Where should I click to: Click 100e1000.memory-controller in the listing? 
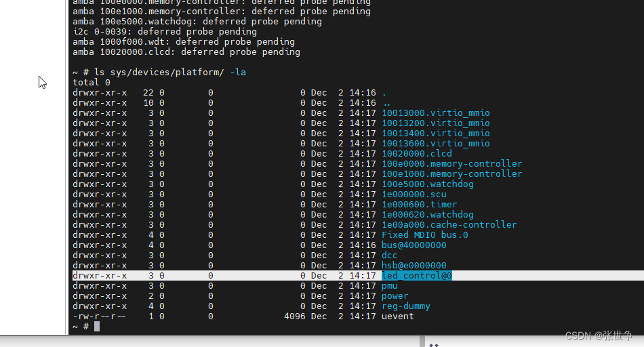tap(451, 174)
